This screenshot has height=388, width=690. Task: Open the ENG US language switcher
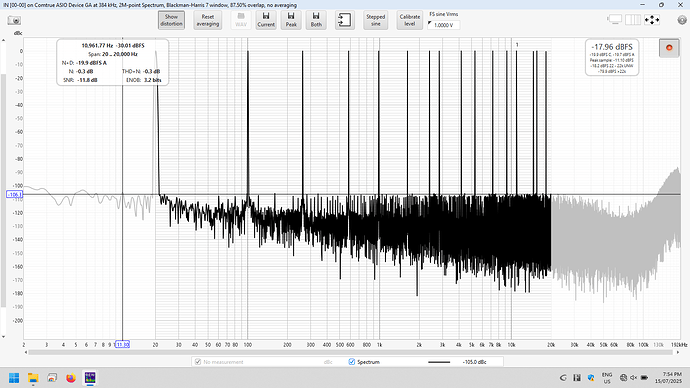click(607, 378)
